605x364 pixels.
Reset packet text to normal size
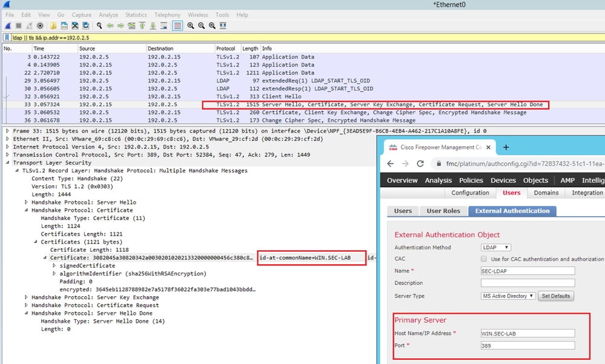coord(212,26)
